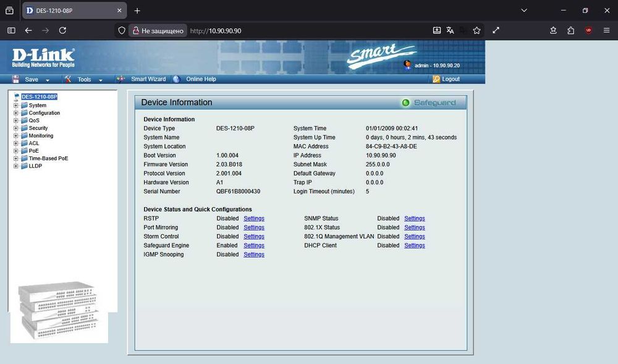Expand the PoE tree node
The width and height of the screenshot is (618, 364).
click(16, 151)
